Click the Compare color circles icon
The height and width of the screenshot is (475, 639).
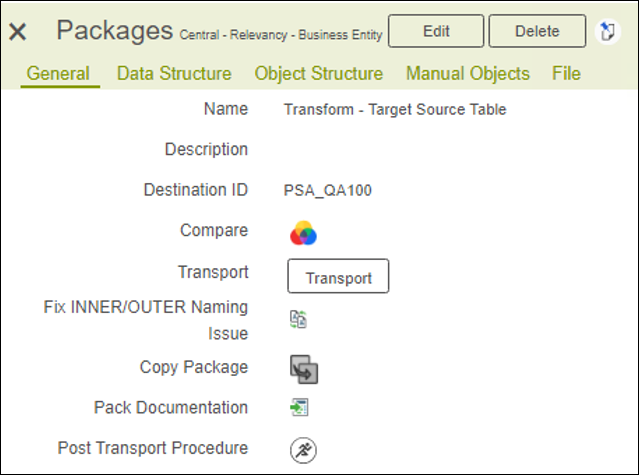coord(303,233)
